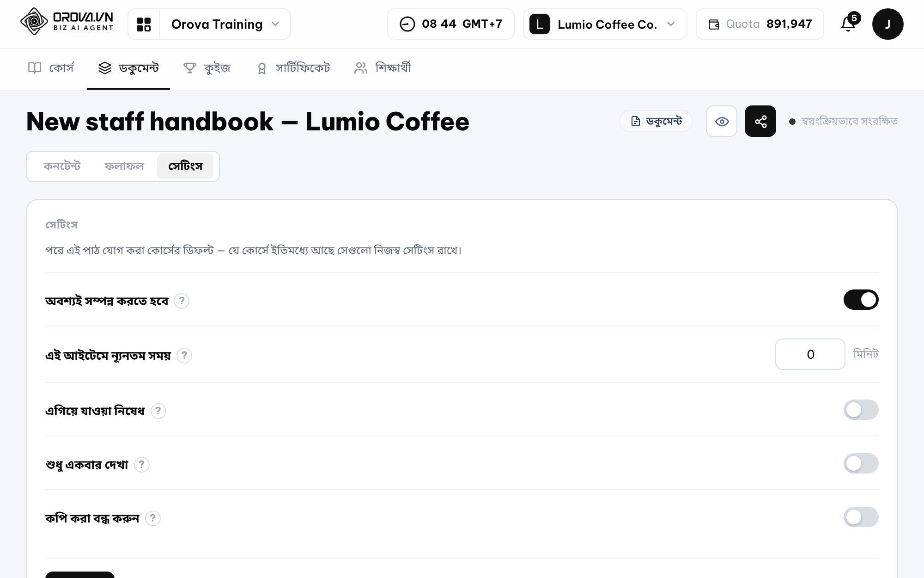
Task: Click the New staff handbook title
Action: tap(248, 122)
